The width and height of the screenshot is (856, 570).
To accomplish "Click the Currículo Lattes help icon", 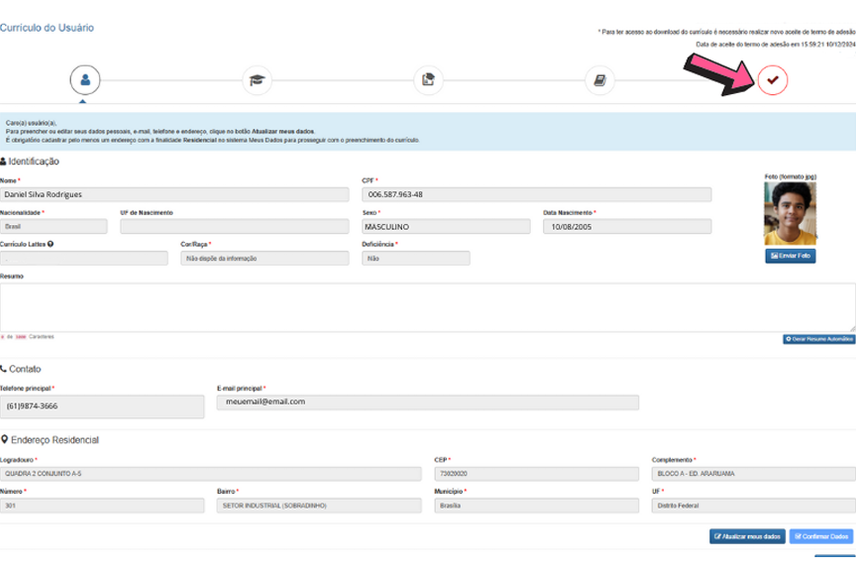I will (51, 244).
